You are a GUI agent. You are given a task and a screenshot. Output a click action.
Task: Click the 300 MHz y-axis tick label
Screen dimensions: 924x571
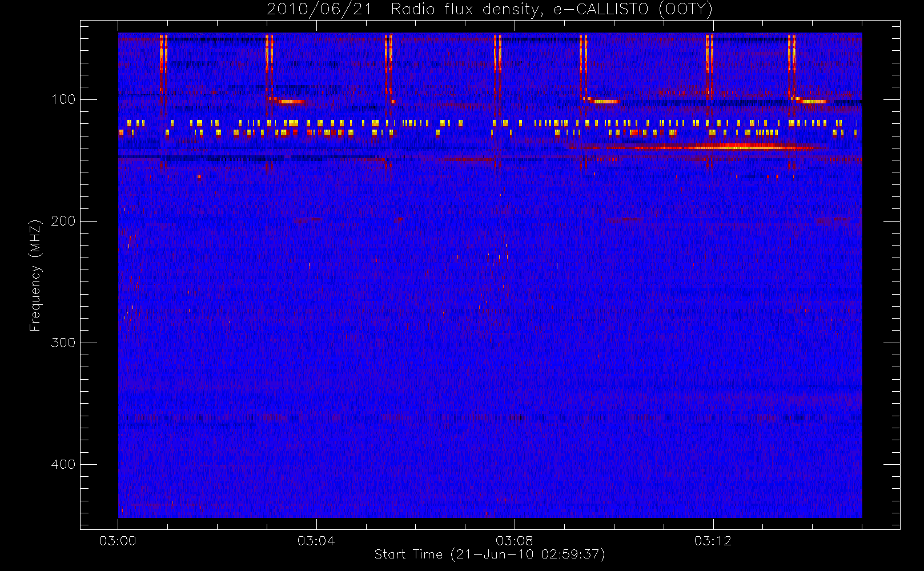tap(63, 343)
